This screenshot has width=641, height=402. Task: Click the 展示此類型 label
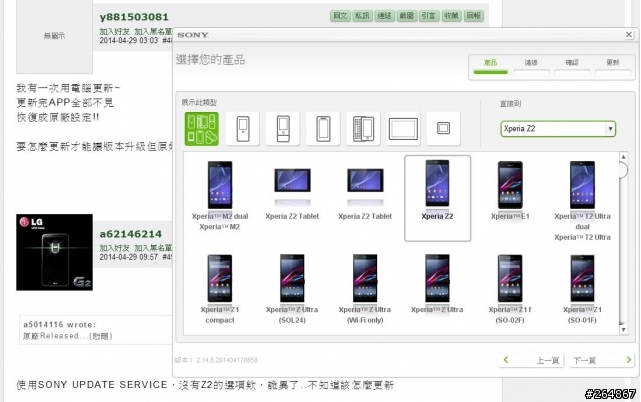pyautogui.click(x=199, y=103)
